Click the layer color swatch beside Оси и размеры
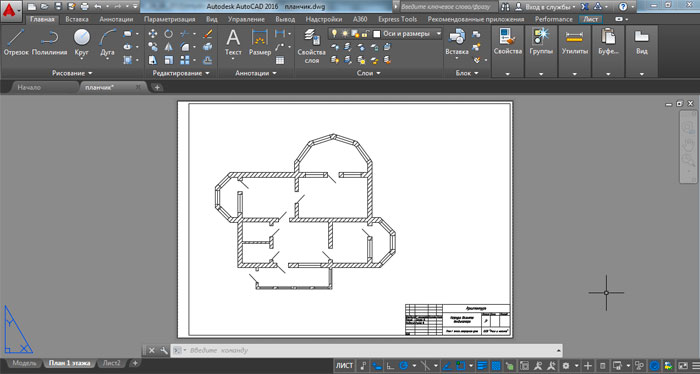The height and width of the screenshot is (374, 700). click(376, 34)
